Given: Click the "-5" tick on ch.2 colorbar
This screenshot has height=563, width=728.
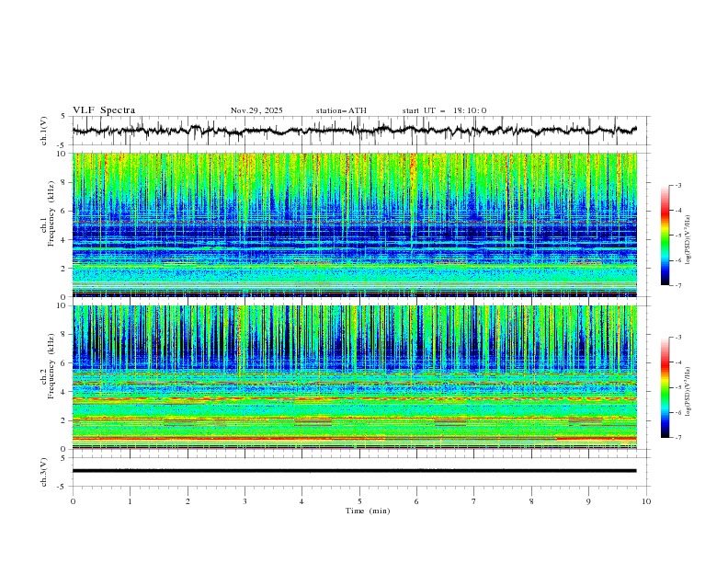Looking at the screenshot, I should point(678,387).
